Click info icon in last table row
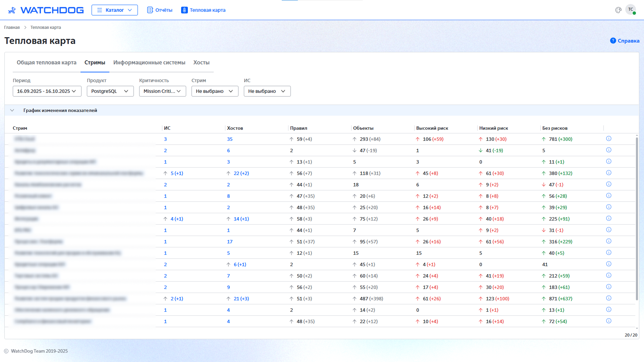The width and height of the screenshot is (644, 362). 609,321
